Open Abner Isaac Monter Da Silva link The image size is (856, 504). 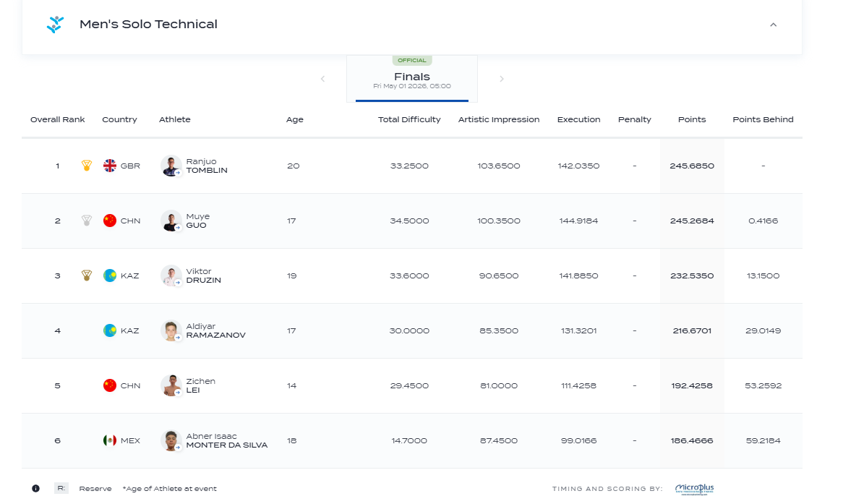coord(226,440)
